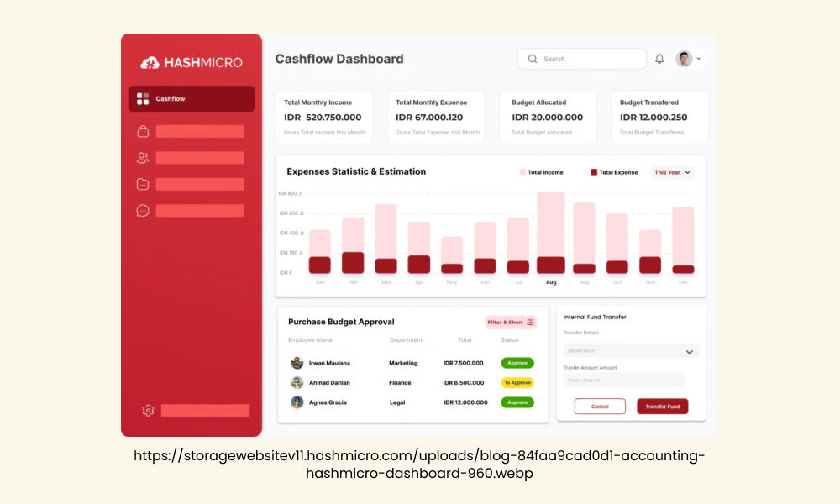This screenshot has height=504, width=840.
Task: Toggle the Total Expense legend swatch
Action: [594, 172]
